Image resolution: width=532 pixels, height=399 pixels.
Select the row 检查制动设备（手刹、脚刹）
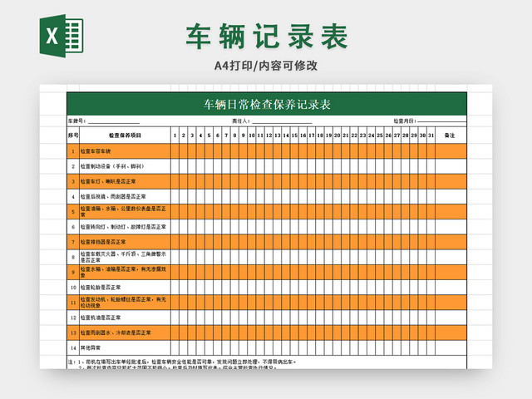coord(267,166)
